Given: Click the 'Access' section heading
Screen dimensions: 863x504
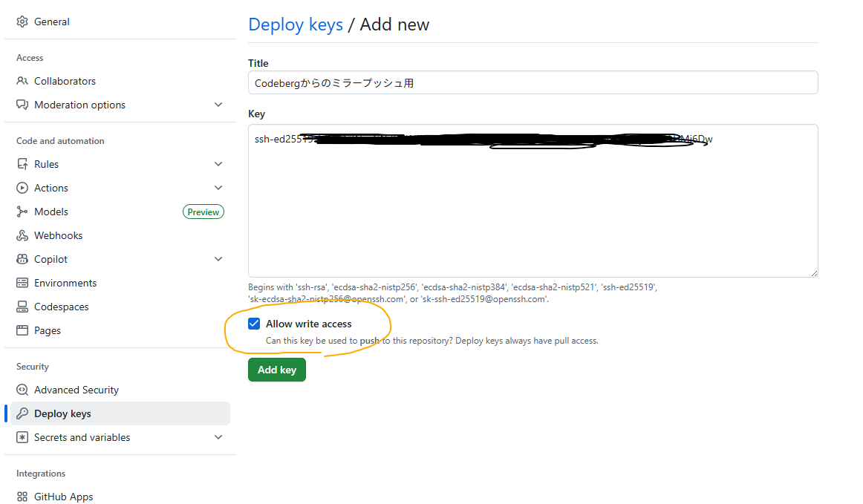Looking at the screenshot, I should click(30, 58).
